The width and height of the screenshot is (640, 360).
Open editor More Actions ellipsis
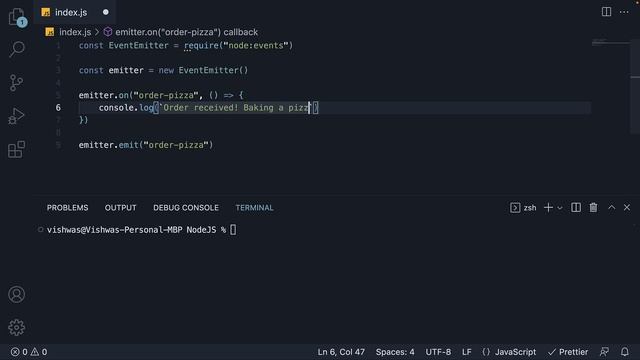pos(624,12)
